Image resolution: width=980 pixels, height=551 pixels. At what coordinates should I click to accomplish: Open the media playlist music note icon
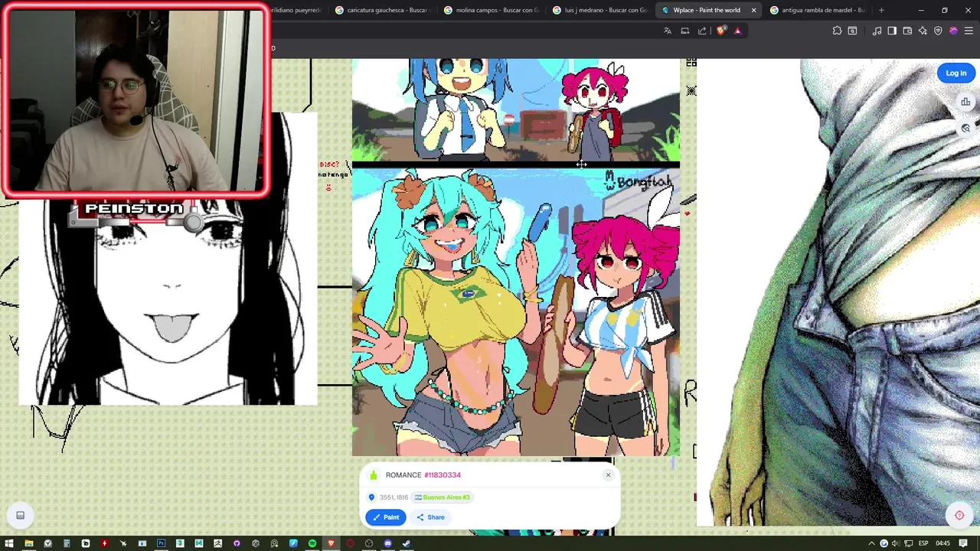click(x=877, y=31)
